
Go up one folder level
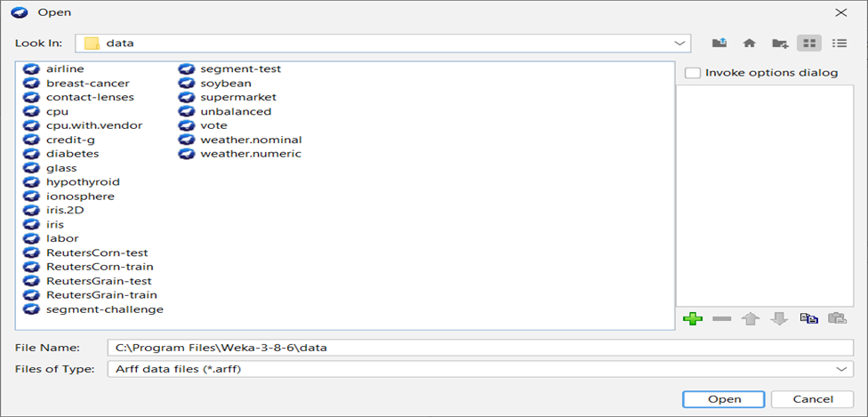(719, 44)
